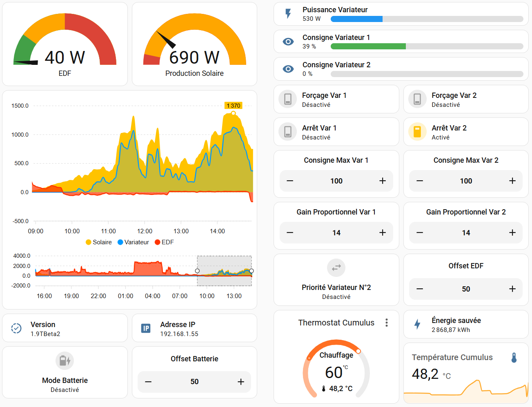Decrease Gain Proportionnel Var 2 with minus

click(420, 232)
